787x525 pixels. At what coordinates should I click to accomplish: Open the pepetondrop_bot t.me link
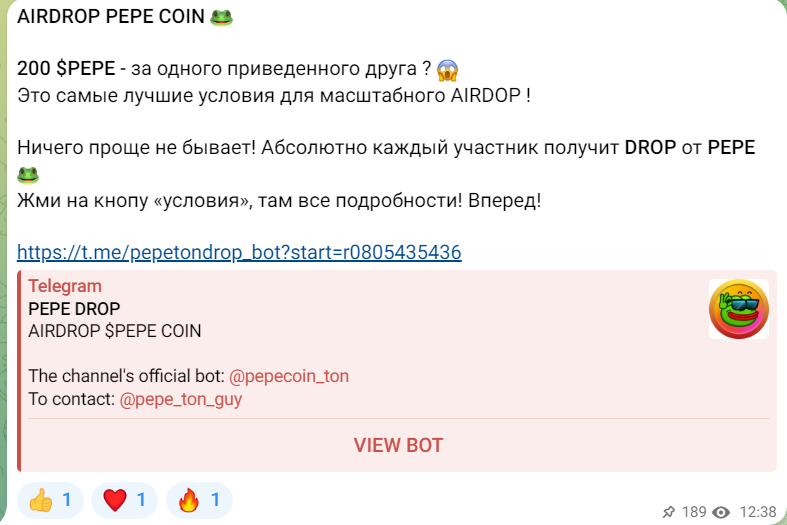coord(239,252)
